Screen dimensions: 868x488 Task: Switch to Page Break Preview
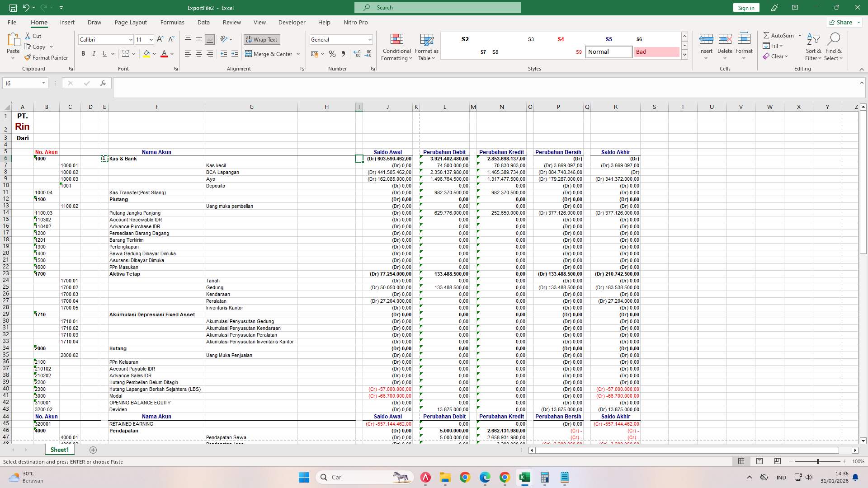click(x=777, y=461)
